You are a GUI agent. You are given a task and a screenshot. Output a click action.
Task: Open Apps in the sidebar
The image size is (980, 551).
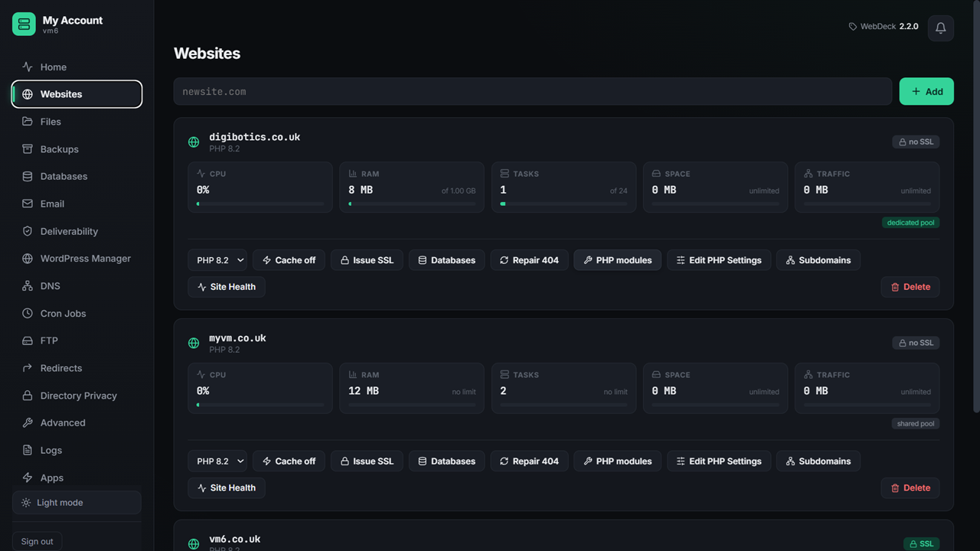coord(77,478)
